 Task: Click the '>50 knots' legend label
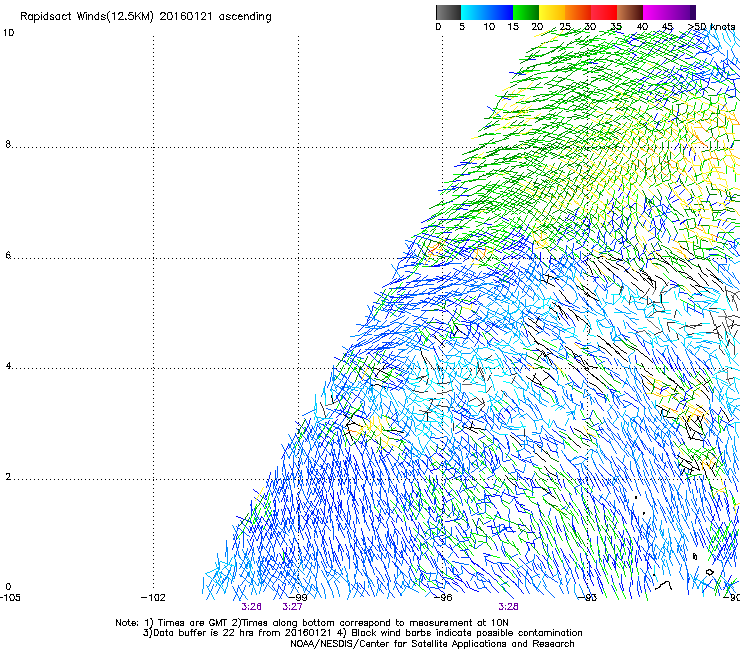[711, 27]
